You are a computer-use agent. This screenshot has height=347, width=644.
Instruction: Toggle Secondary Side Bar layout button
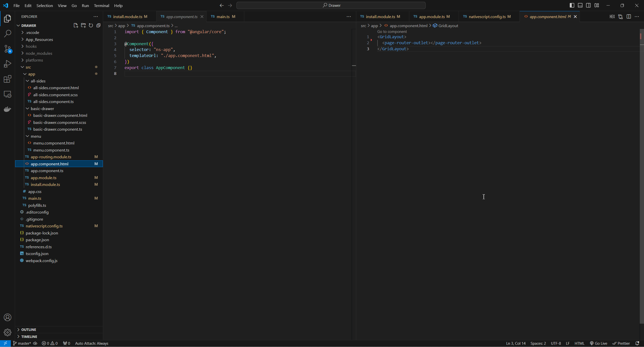click(588, 5)
